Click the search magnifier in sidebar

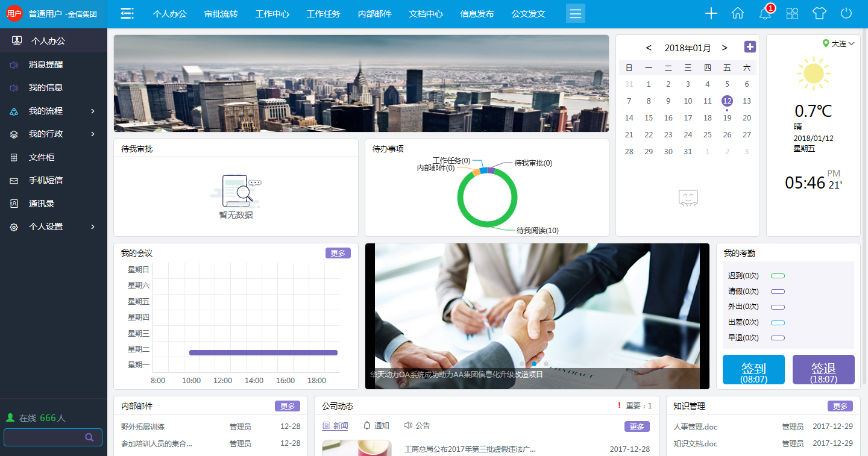(89, 437)
